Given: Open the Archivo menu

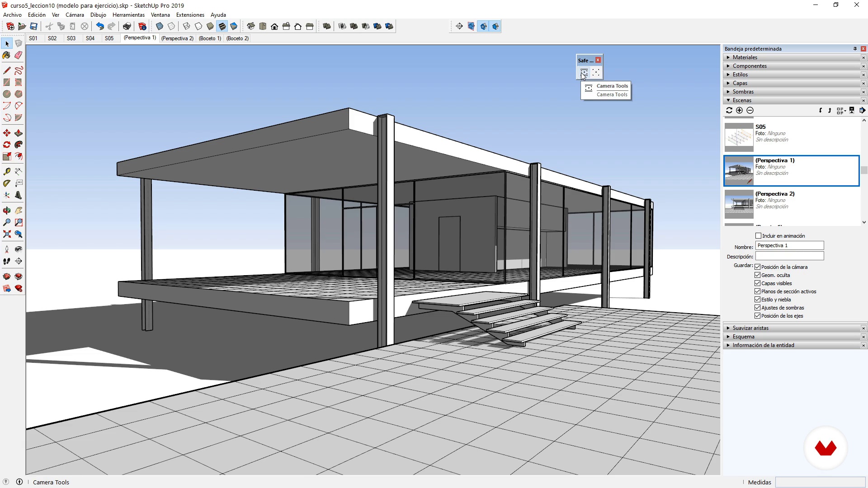Looking at the screenshot, I should pos(12,15).
